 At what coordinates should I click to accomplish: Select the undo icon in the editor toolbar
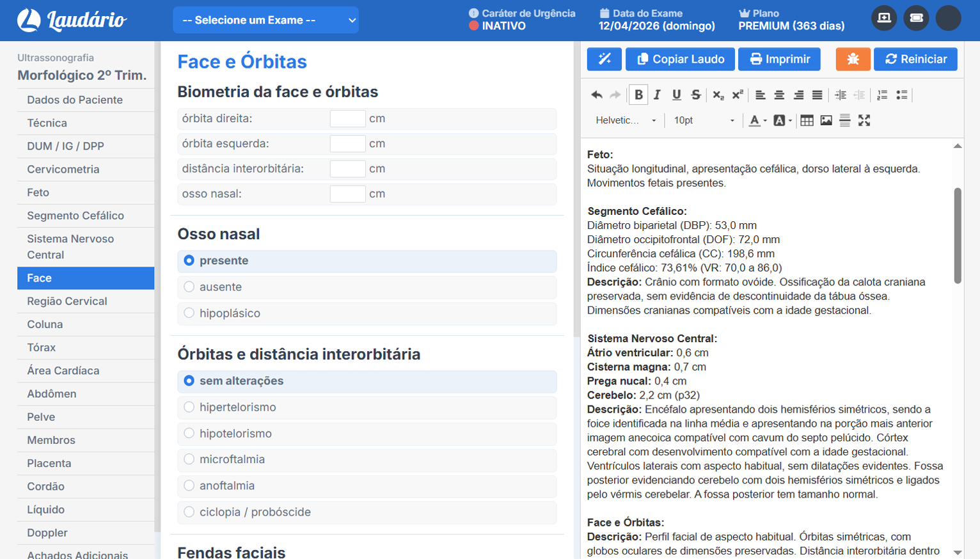pyautogui.click(x=597, y=95)
